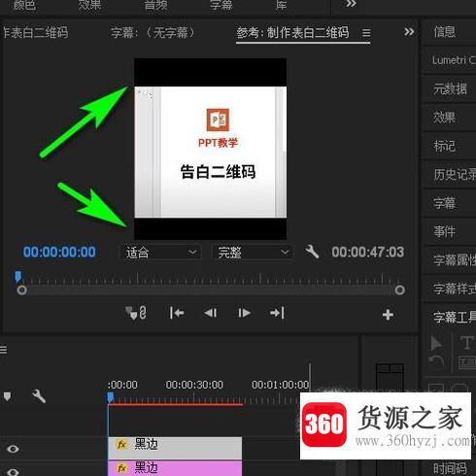Open the 字幕工具 panel

point(455,318)
